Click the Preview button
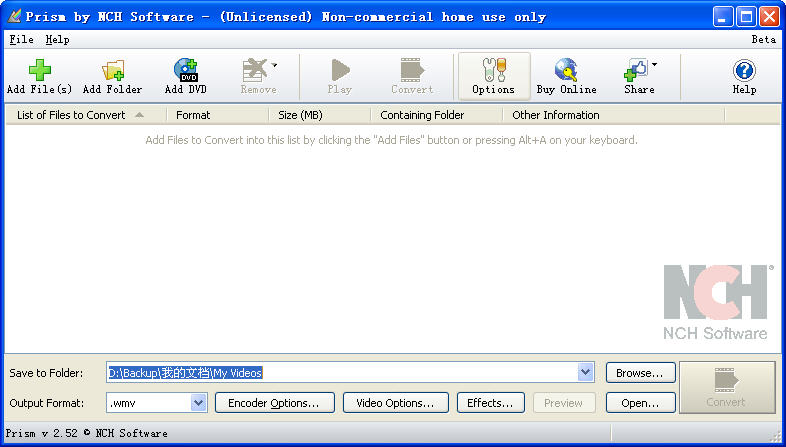The width and height of the screenshot is (786, 447). point(564,403)
